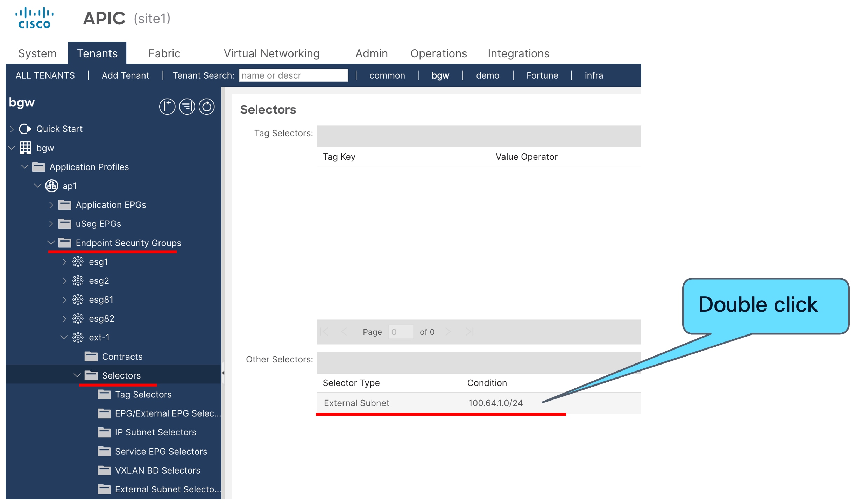This screenshot has height=504, width=855.
Task: Collapse the bgw tenant node
Action: click(x=12, y=148)
